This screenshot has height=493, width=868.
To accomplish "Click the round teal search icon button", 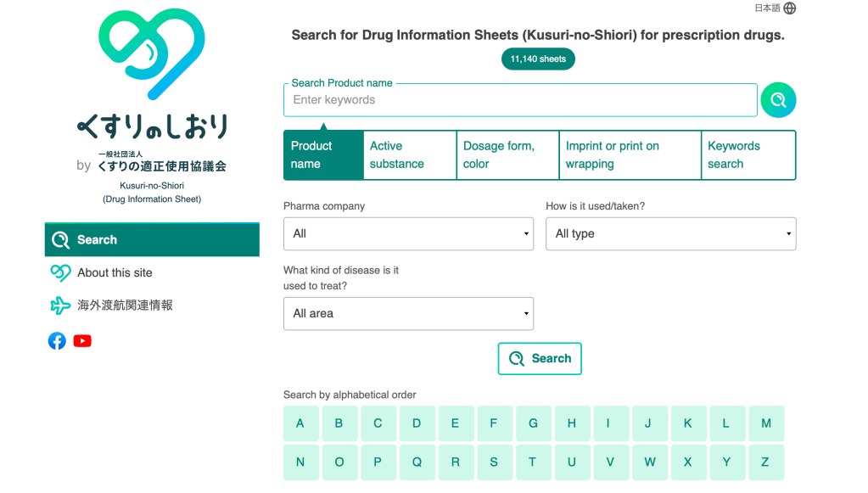I will pos(778,100).
